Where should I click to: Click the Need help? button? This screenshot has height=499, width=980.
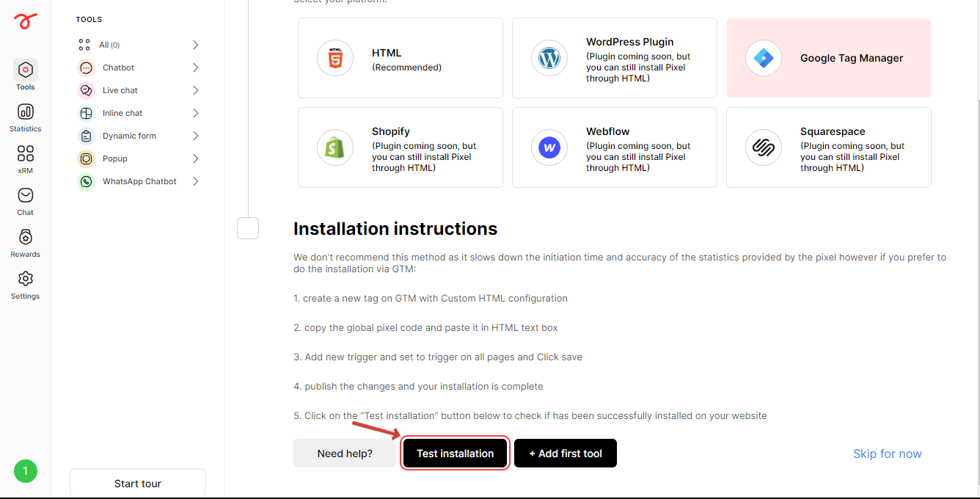coord(345,454)
